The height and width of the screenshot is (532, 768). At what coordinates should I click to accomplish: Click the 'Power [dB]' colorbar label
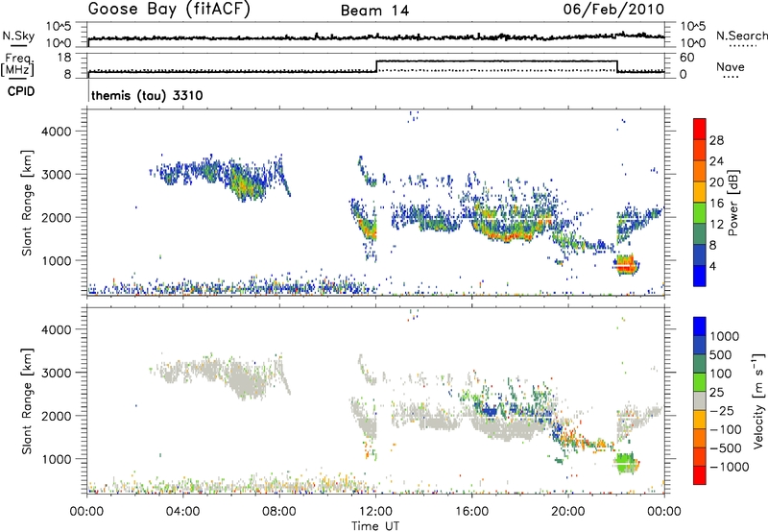pos(733,203)
